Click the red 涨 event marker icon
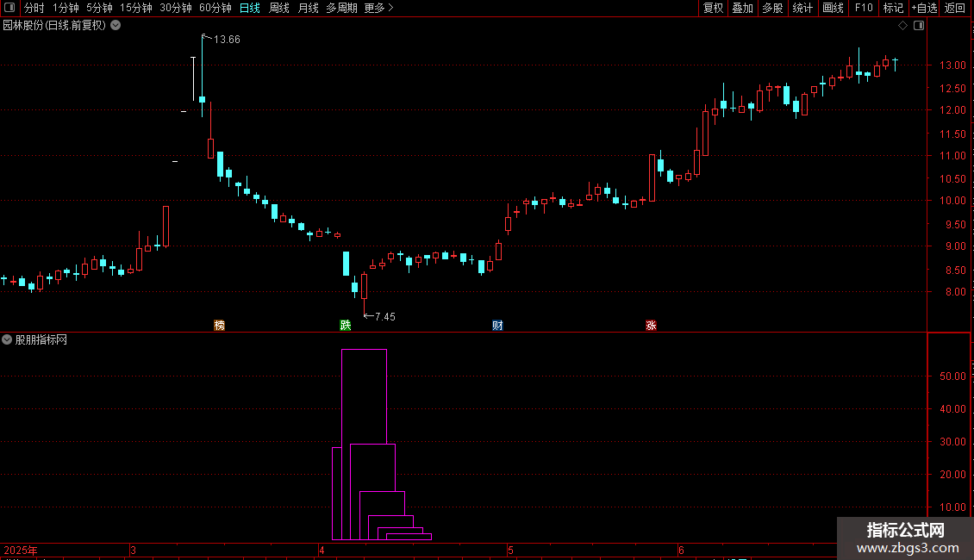 tap(651, 326)
